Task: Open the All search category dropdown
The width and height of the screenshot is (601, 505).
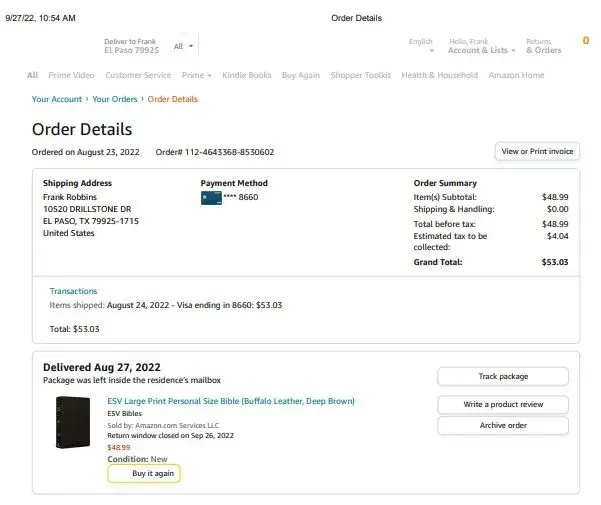Action: 184,46
